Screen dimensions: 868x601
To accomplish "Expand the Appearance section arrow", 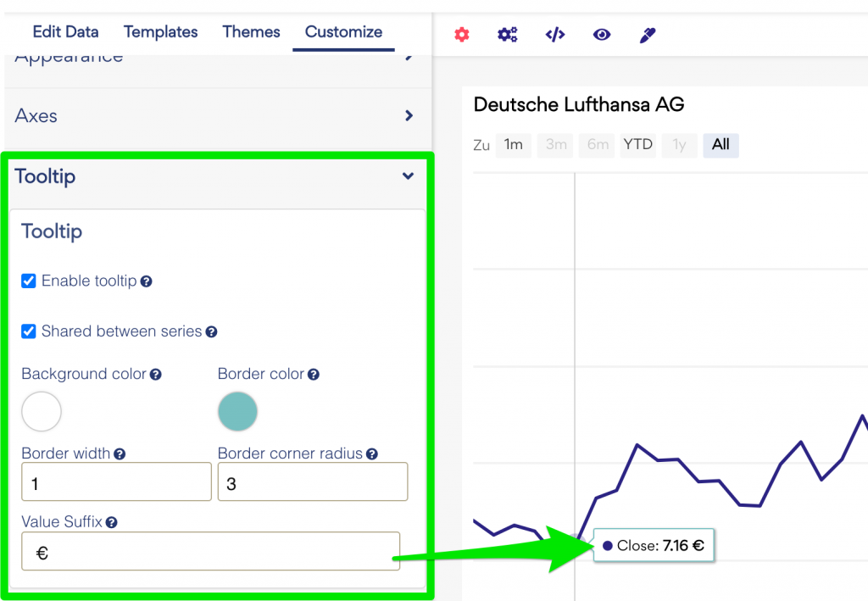I will [409, 57].
